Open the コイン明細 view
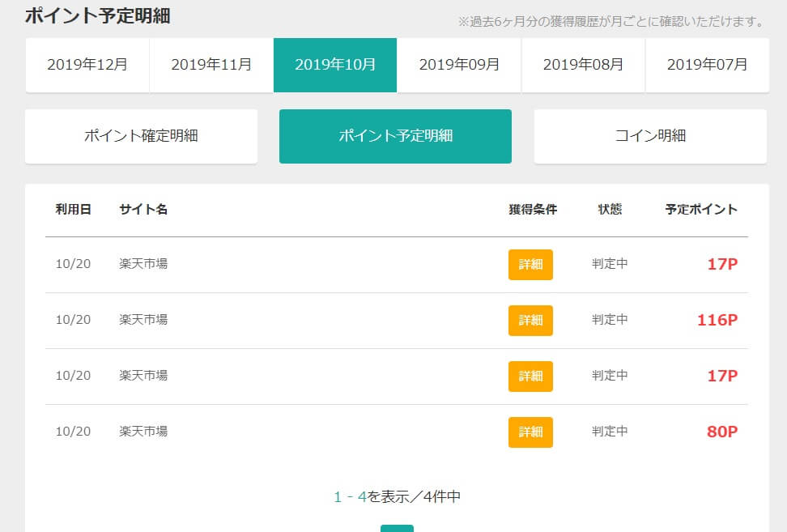 point(650,136)
